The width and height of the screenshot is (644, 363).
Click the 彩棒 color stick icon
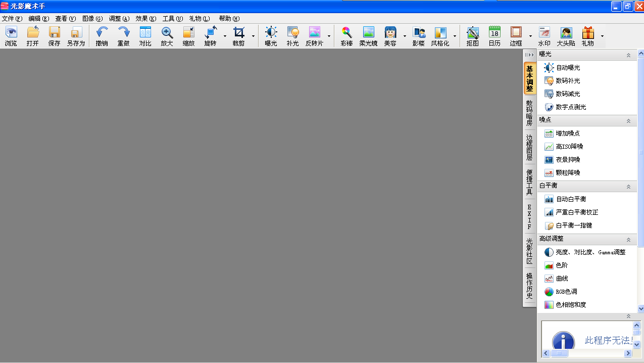(x=346, y=36)
